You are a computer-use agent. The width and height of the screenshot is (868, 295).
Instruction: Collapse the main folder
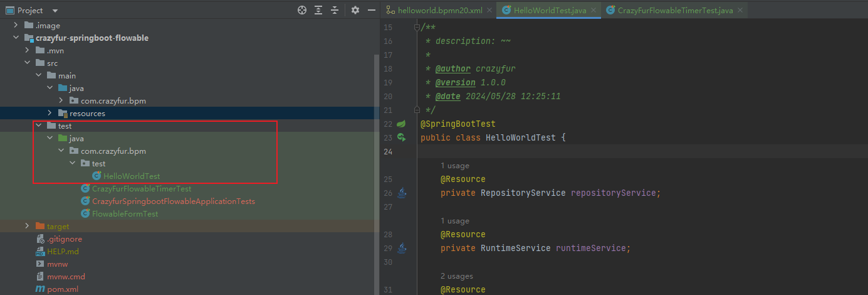coord(39,75)
